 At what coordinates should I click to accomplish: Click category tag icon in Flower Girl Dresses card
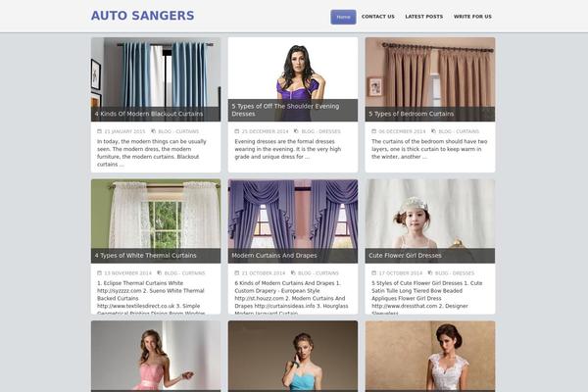tap(430, 273)
